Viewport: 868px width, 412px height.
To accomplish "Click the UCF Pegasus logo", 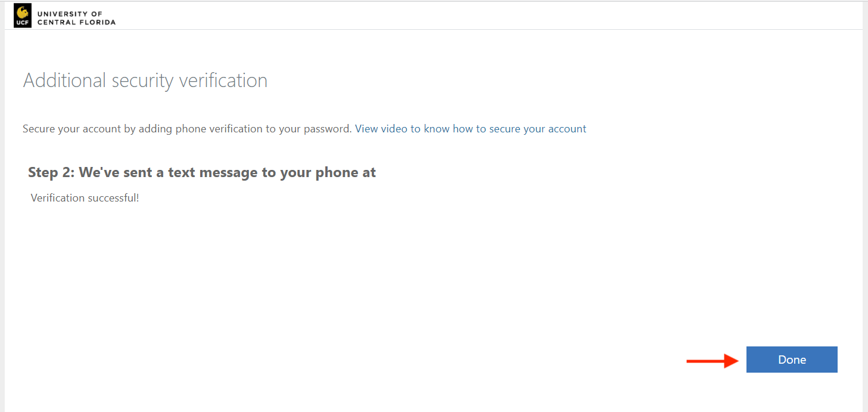I will [23, 12].
